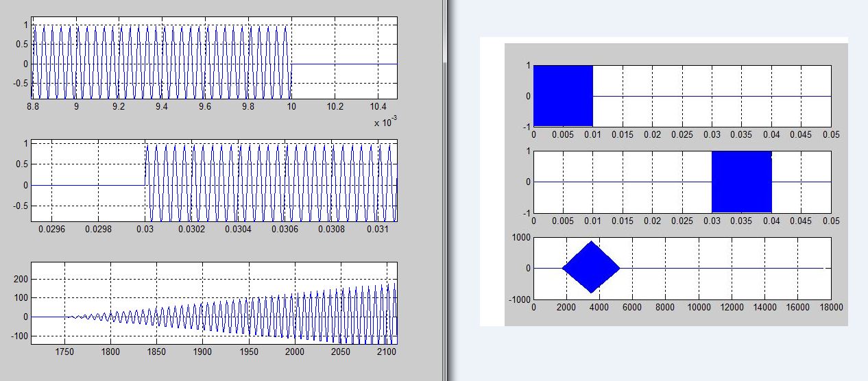Click the blue pulse block between 0.03 and 0.04
Image resolution: width=868 pixels, height=381 pixels.
[x=742, y=182]
